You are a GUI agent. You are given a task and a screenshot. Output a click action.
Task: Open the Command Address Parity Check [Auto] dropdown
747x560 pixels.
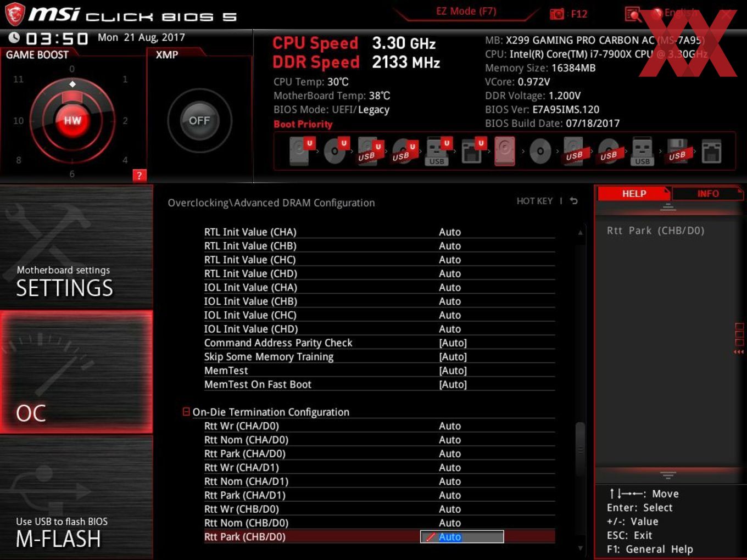click(x=453, y=343)
